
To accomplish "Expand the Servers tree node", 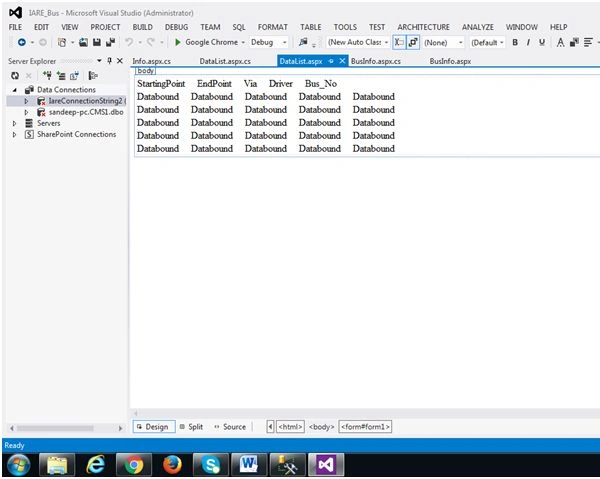I will [15, 123].
